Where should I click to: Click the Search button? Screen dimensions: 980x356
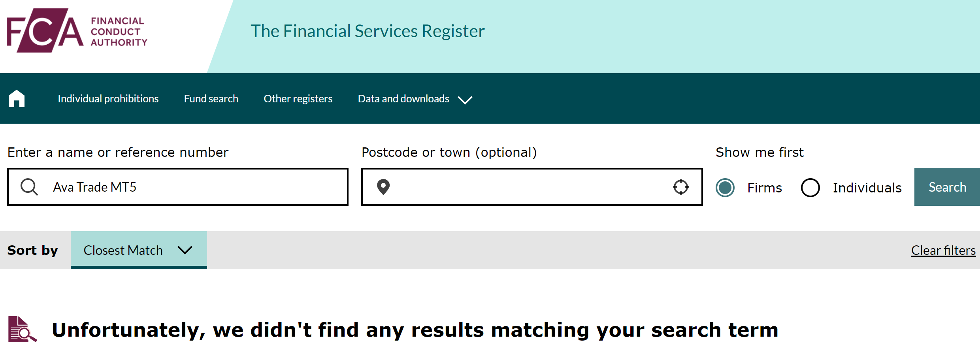[x=947, y=187]
